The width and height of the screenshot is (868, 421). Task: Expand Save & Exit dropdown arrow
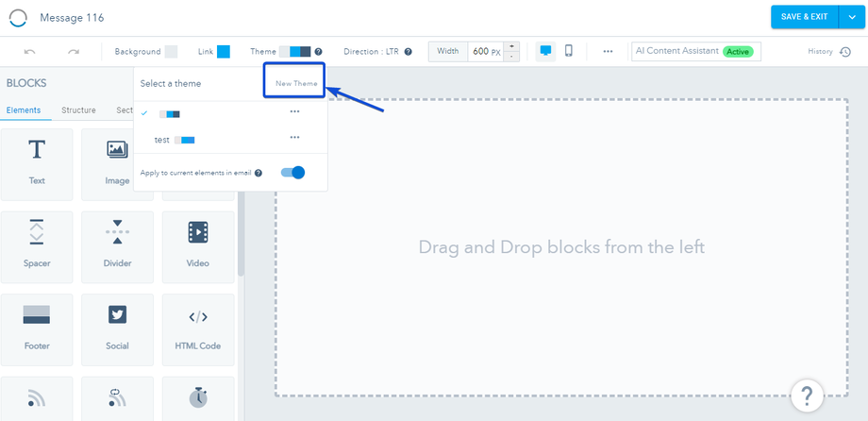(x=851, y=17)
